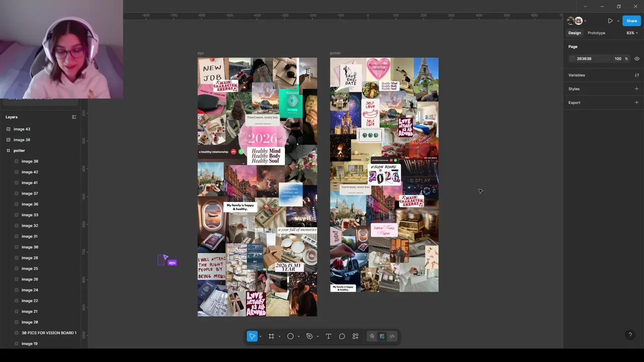Select the Frame tool
Image resolution: width=644 pixels, height=362 pixels.
click(x=271, y=336)
